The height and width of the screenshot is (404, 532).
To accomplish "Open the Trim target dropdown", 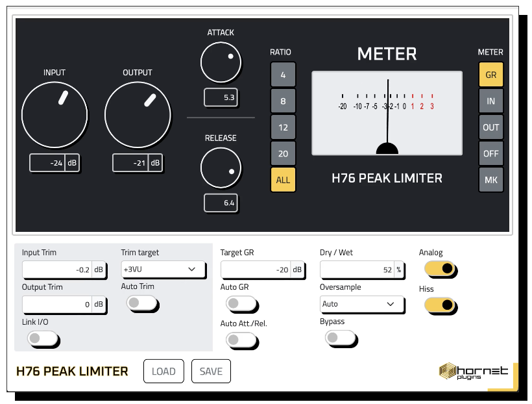I will coord(163,270).
